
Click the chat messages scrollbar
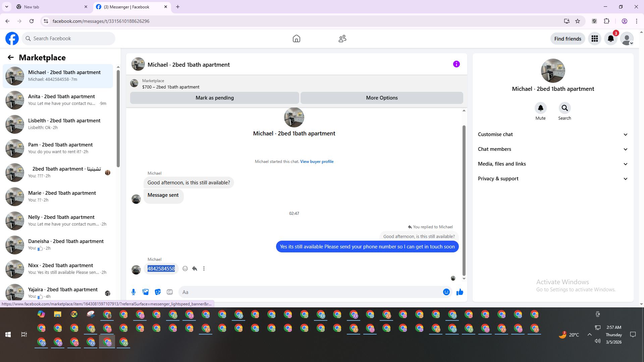coord(464,200)
